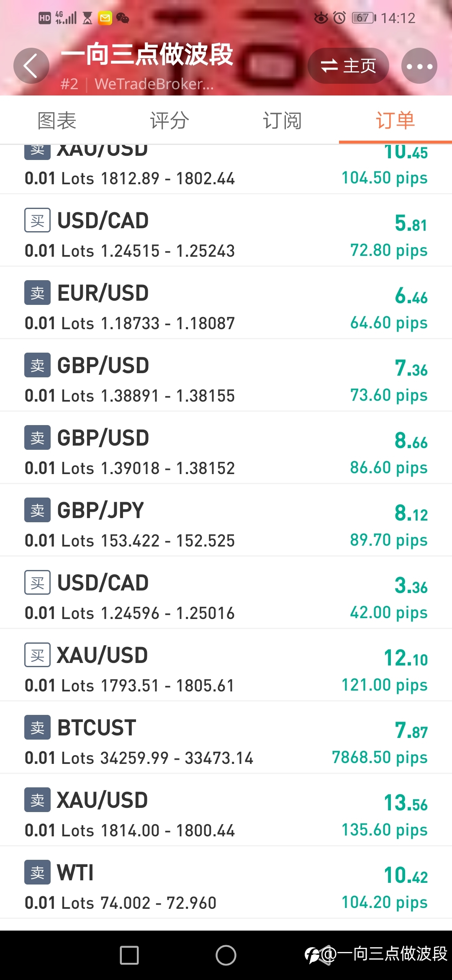
Task: Tap the Android recent apps square button
Action: click(129, 955)
